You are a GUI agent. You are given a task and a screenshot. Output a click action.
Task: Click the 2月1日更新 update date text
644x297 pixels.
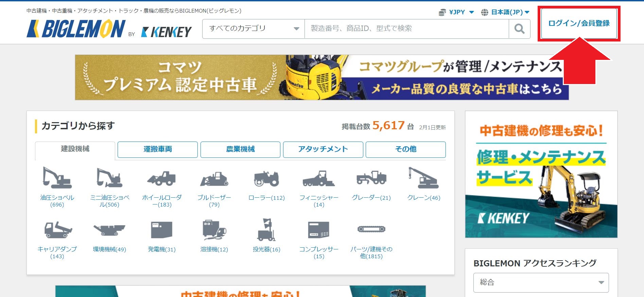pyautogui.click(x=432, y=127)
